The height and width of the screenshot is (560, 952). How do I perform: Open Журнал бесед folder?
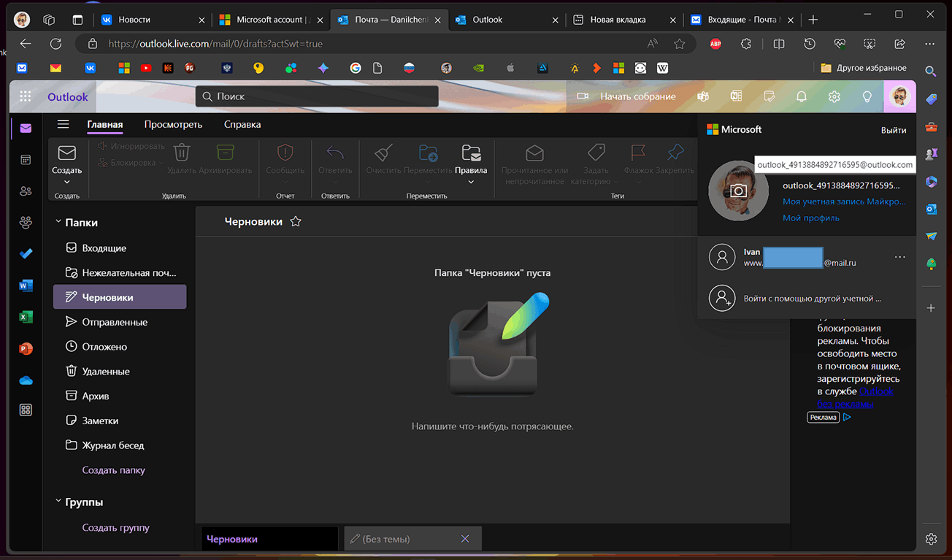[x=120, y=445]
